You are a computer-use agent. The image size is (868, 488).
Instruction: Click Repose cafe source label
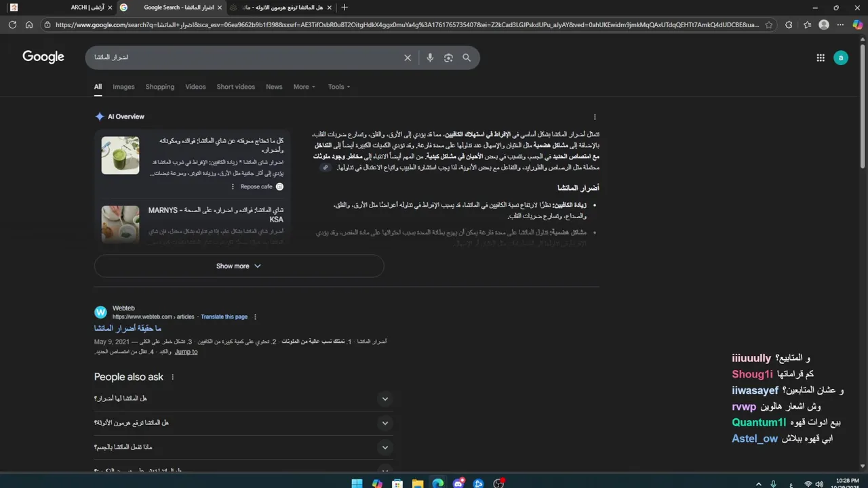[256, 186]
